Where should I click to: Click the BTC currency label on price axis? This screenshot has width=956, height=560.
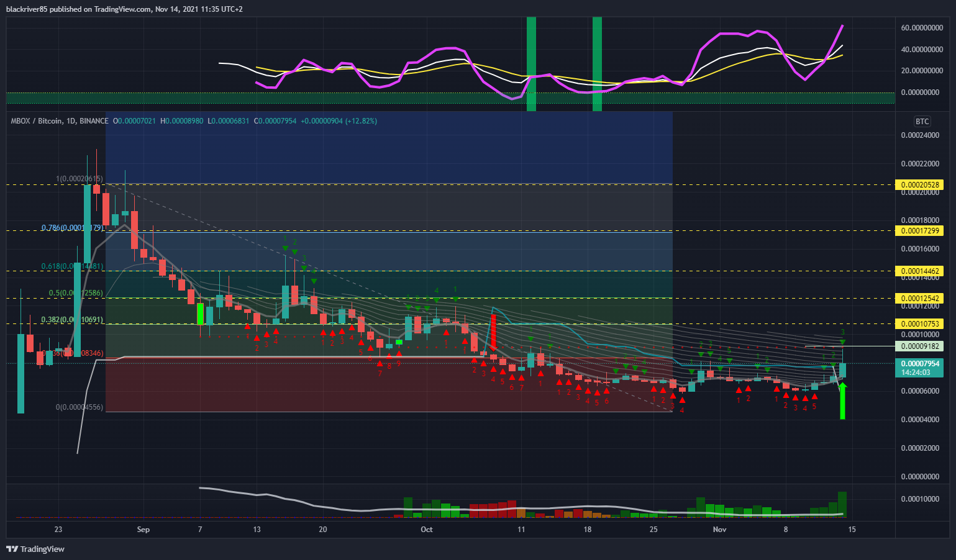tap(922, 122)
